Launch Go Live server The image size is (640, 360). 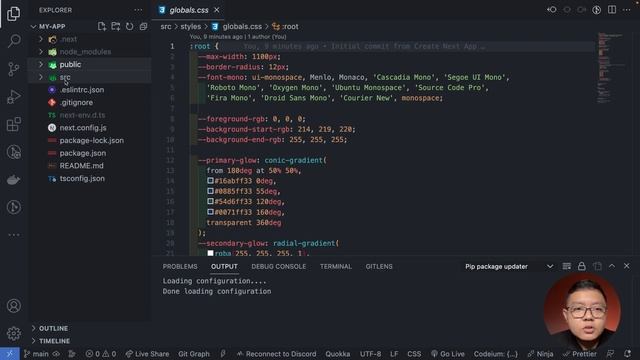447,354
